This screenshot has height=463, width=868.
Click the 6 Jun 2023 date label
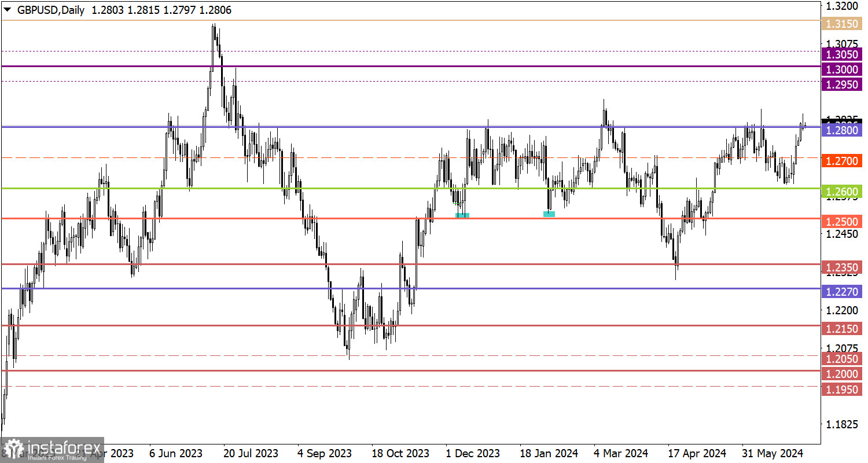[x=175, y=453]
